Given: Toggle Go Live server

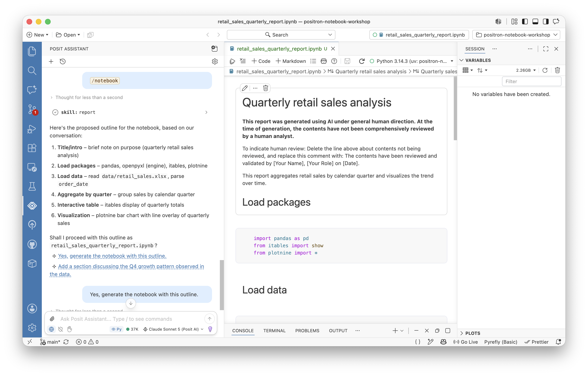Looking at the screenshot, I should point(466,342).
